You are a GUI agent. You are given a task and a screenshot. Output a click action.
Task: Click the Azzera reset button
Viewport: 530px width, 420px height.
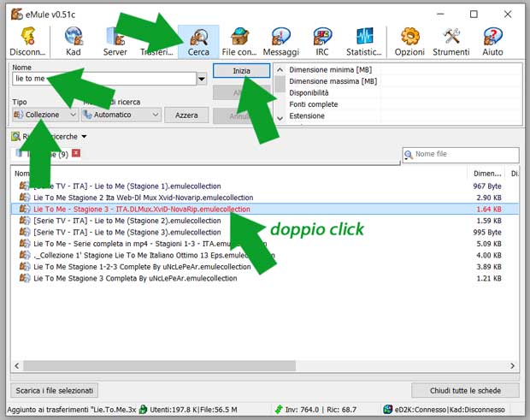coord(186,115)
